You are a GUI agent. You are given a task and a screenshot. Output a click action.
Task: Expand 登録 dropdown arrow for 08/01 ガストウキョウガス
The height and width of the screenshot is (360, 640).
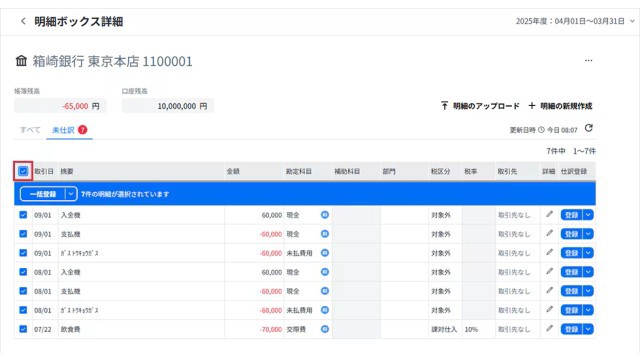tap(588, 310)
